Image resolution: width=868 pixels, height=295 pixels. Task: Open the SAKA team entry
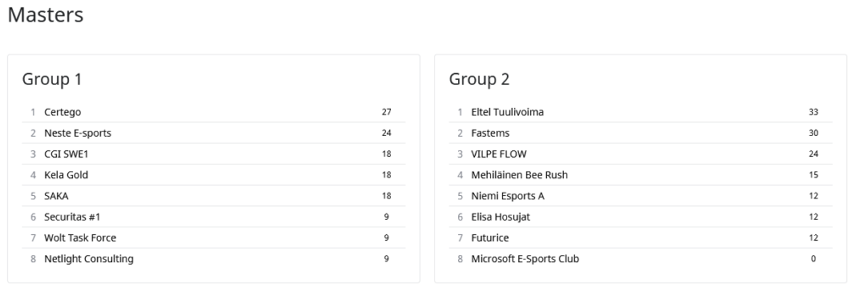coord(56,196)
